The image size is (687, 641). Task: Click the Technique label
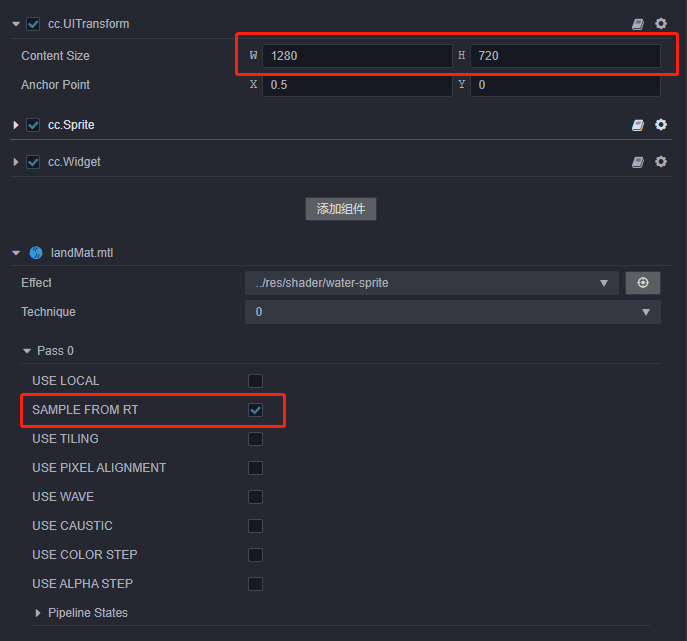click(49, 312)
